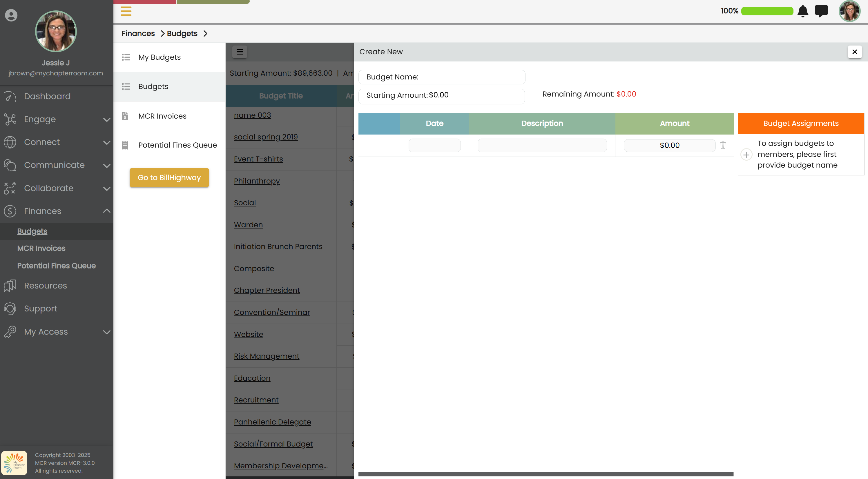The image size is (868, 479).
Task: Click the orange hamburger menu icon
Action: tap(126, 11)
